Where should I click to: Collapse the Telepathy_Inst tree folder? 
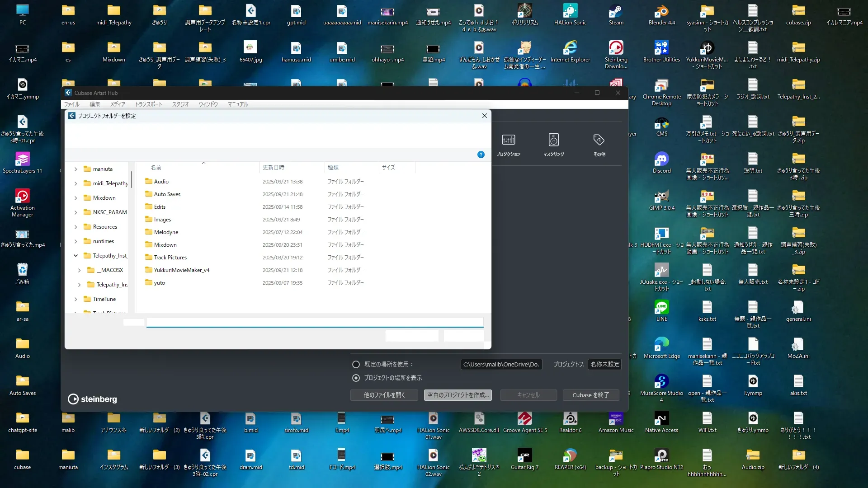[76, 256]
